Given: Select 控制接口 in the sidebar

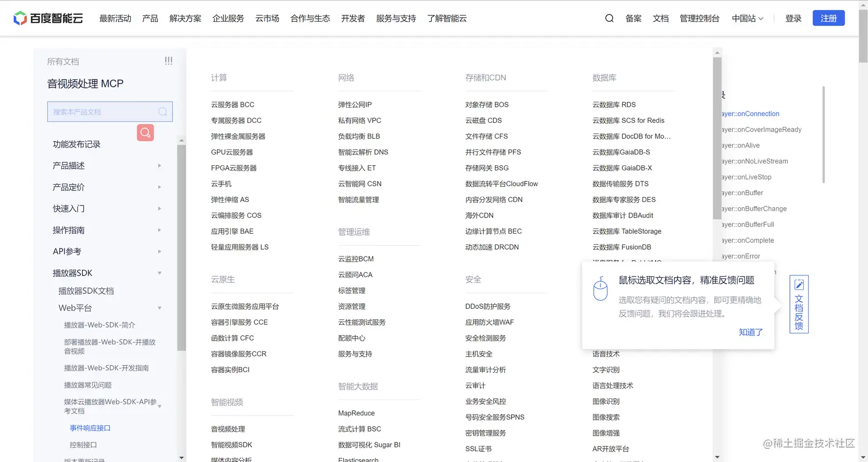Looking at the screenshot, I should 83,445.
